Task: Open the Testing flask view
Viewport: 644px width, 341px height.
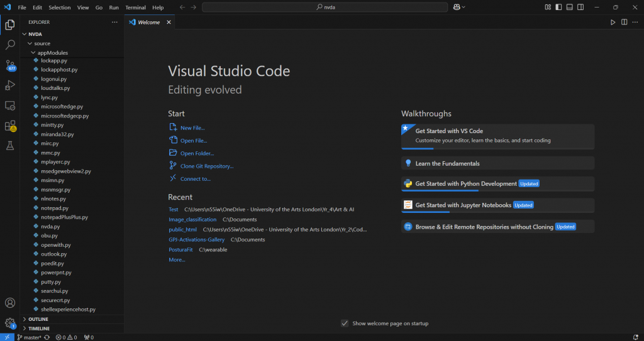Action: pyautogui.click(x=10, y=145)
